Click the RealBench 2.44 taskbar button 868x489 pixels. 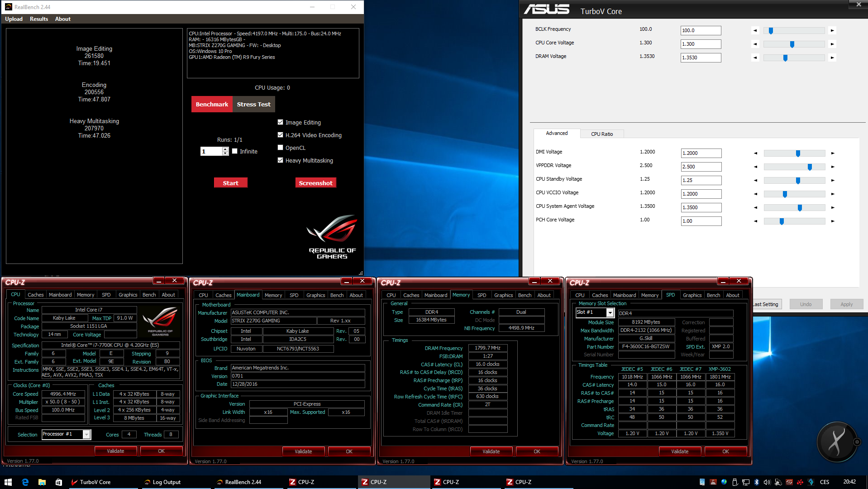click(248, 482)
